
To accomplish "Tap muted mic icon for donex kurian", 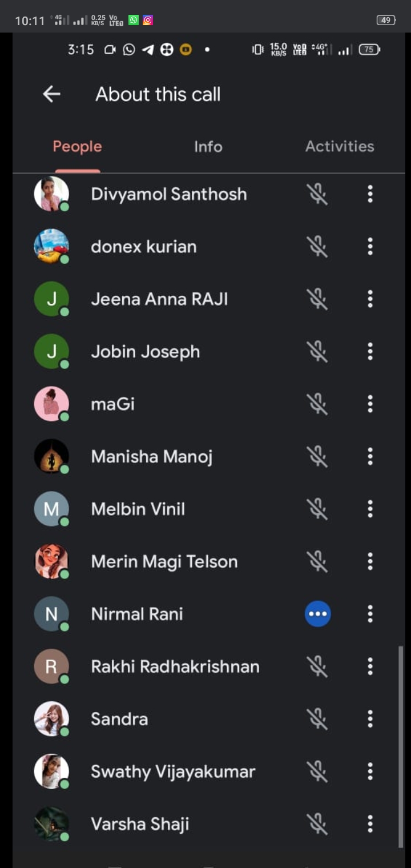I will tap(317, 247).
